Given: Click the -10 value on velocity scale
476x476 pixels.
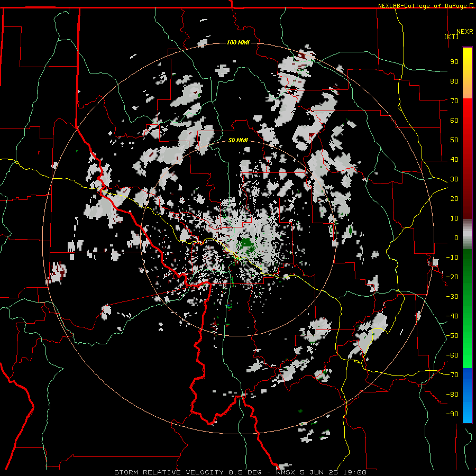Looking at the screenshot, I should click(452, 258).
